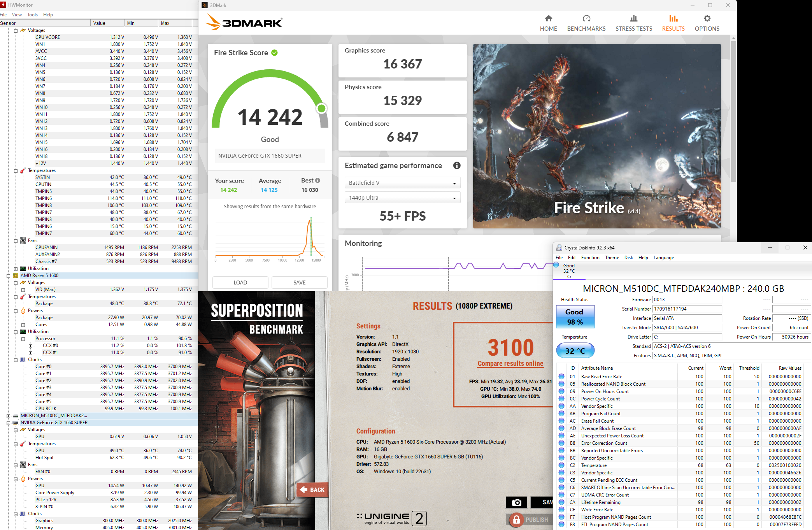Click info icon beside Estimated game performance
812x530 pixels.
point(457,165)
